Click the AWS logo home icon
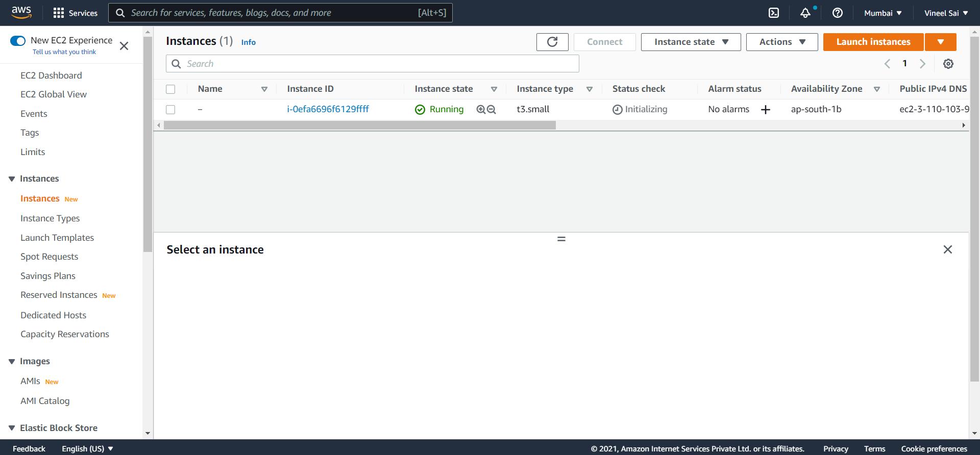Viewport: 980px width, 455px height. pos(21,12)
